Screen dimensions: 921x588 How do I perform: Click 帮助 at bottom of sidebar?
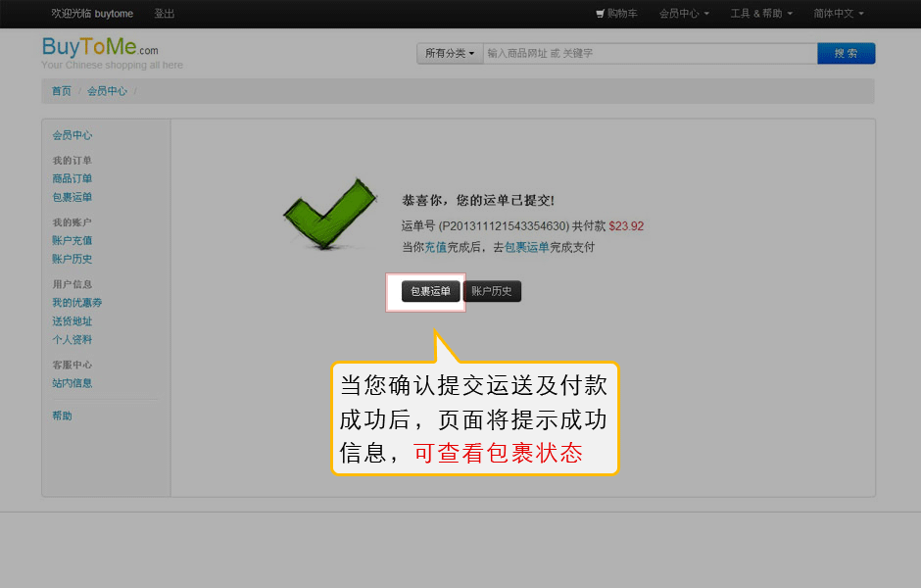(62, 416)
